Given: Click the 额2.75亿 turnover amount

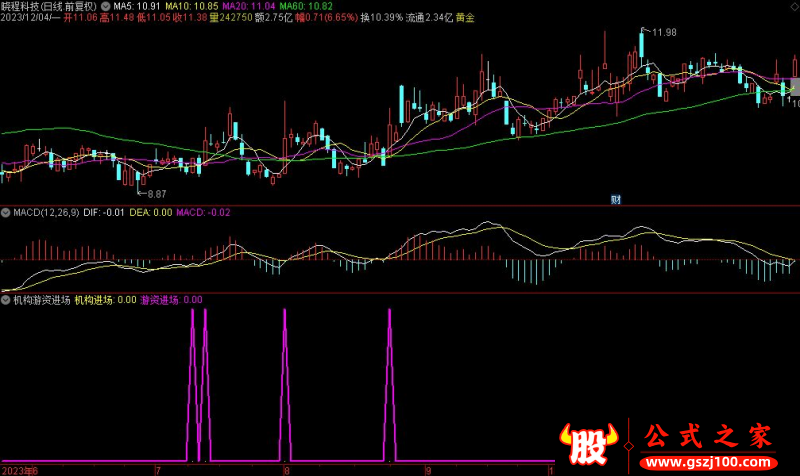Looking at the screenshot, I should (273, 18).
